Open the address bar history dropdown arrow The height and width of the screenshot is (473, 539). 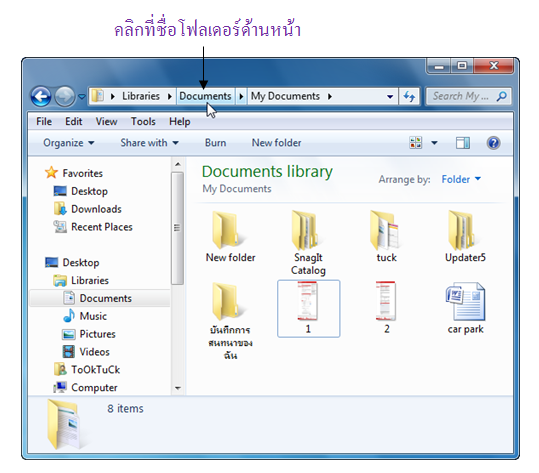tap(390, 97)
